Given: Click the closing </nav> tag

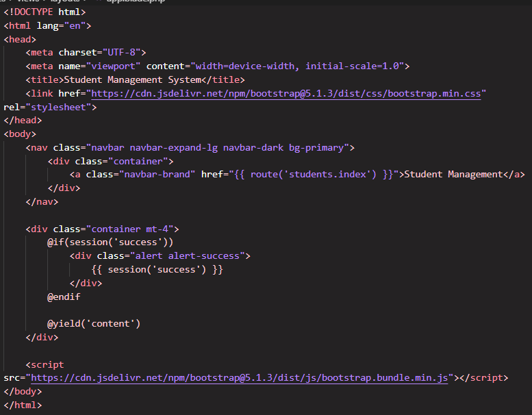Looking at the screenshot, I should click(42, 202).
